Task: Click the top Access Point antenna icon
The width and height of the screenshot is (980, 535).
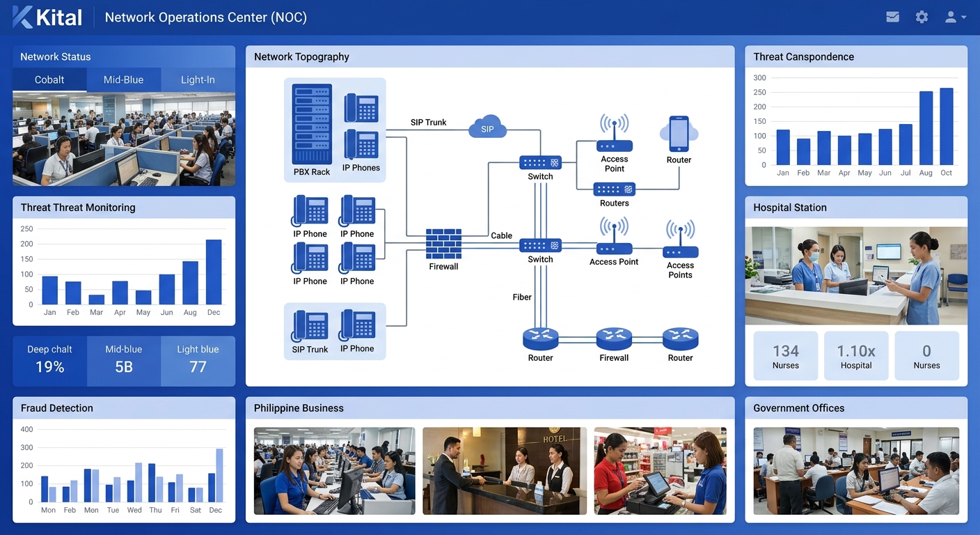Action: pos(615,134)
